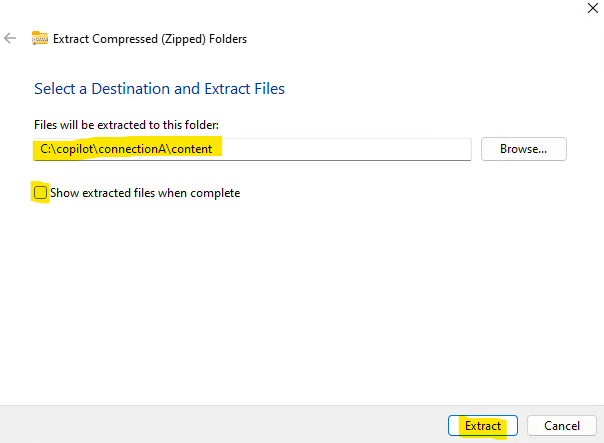Click the 'C:' drive prefix in the path
Screen dimensions: 604x443
tap(45, 149)
